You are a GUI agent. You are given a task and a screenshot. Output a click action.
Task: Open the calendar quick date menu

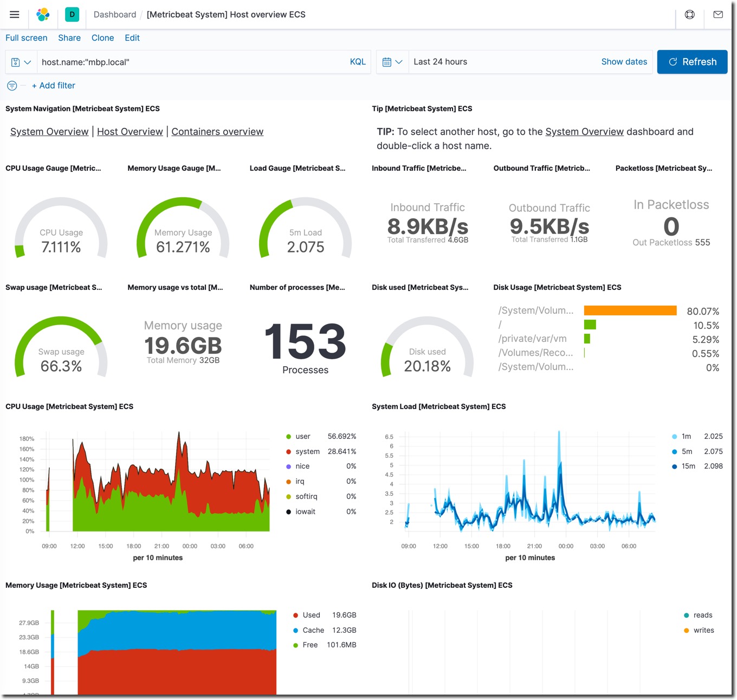click(x=392, y=62)
